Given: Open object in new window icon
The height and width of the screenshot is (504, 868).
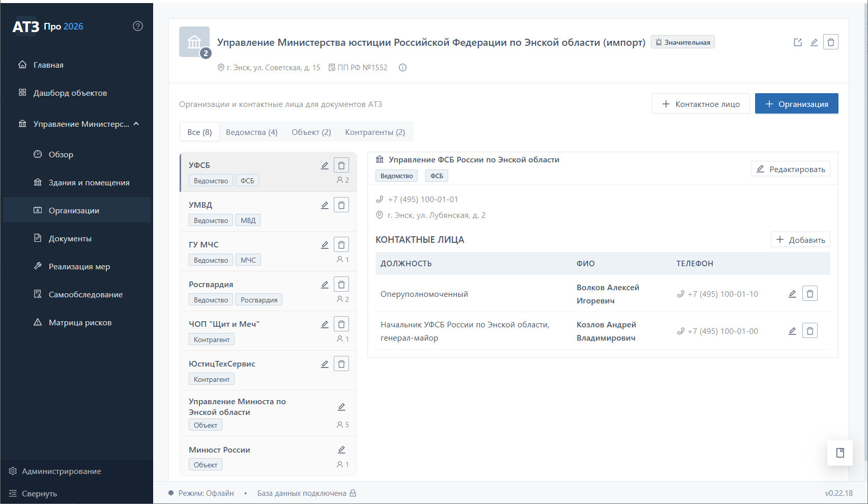Looking at the screenshot, I should pyautogui.click(x=798, y=42).
